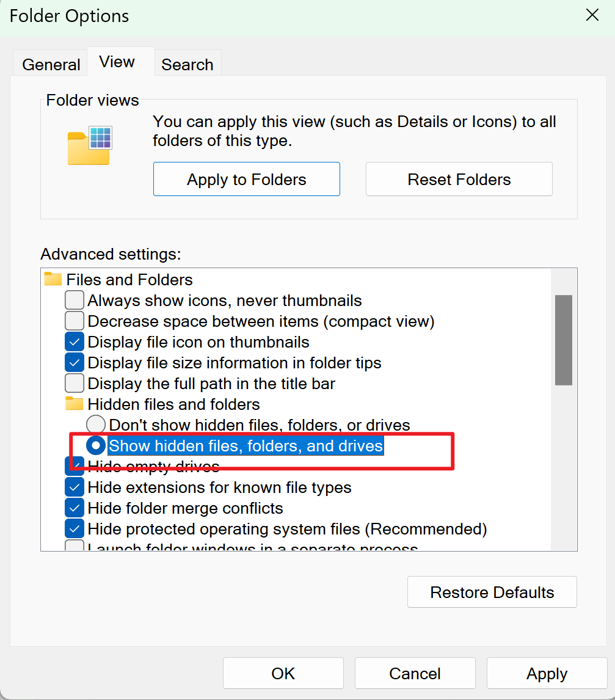This screenshot has width=615, height=700.
Task: Click the Advanced settings scrollbar thumb
Action: pyautogui.click(x=563, y=340)
